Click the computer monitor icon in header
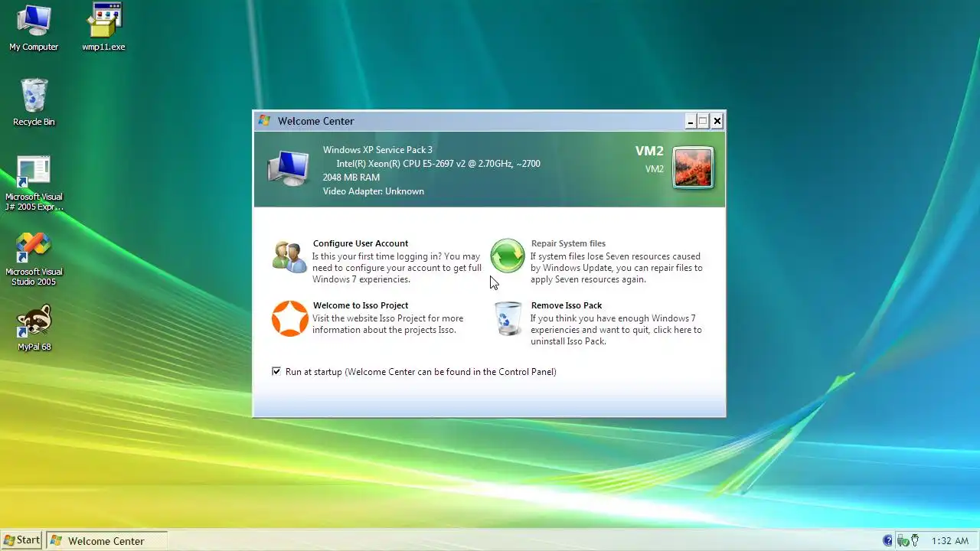Viewport: 980px width, 551px height. click(x=288, y=168)
